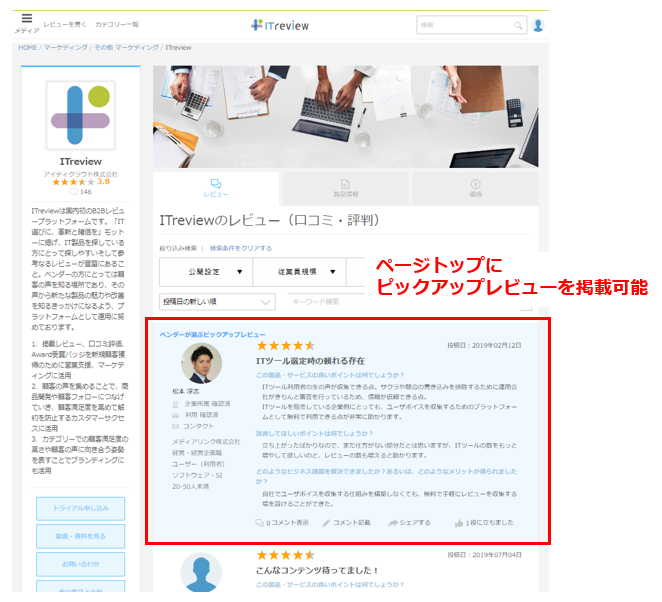The image size is (662, 602).
Task: Click the blue default avatar of second reviewer
Action: (201, 572)
